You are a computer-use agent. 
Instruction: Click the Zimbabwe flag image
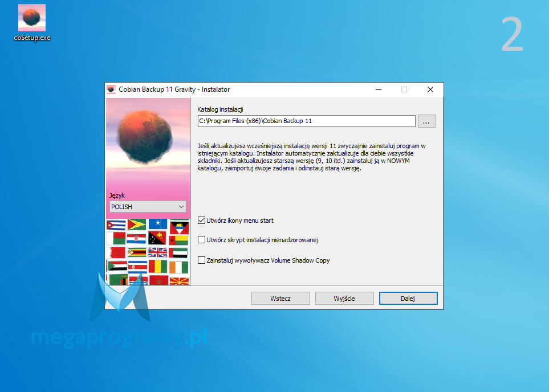(137, 252)
